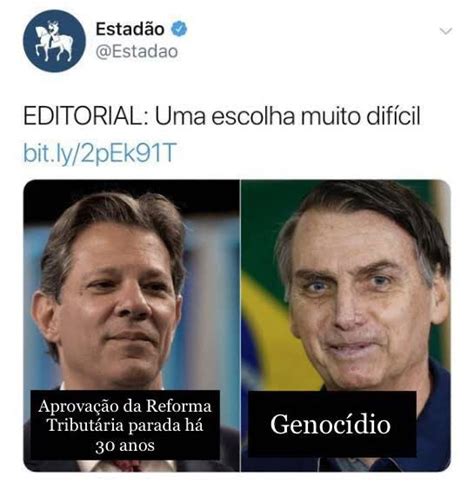This screenshot has width=474, height=489.
Task: Click the 'Aprovação da Reforma Tributária' caption box
Action: (x=125, y=425)
